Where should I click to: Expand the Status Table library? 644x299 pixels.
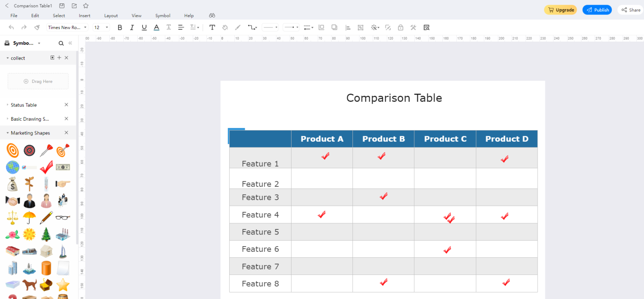click(x=24, y=105)
